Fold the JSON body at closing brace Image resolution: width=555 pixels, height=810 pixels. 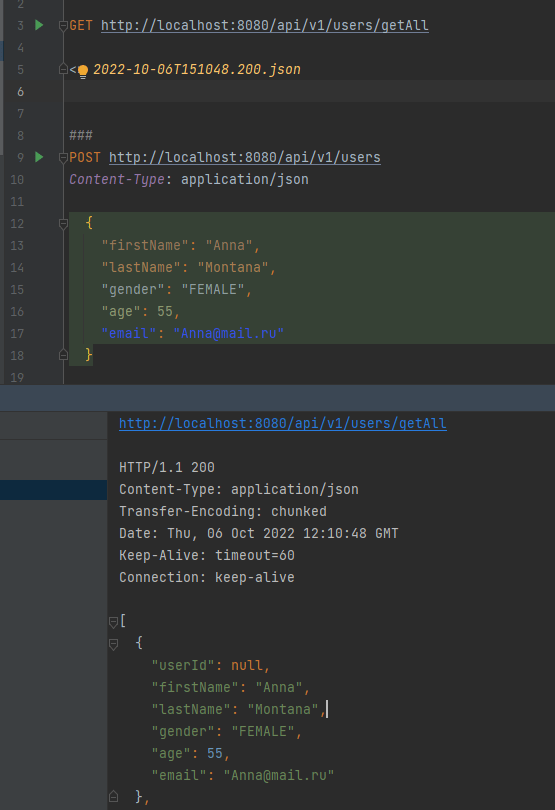click(63, 355)
